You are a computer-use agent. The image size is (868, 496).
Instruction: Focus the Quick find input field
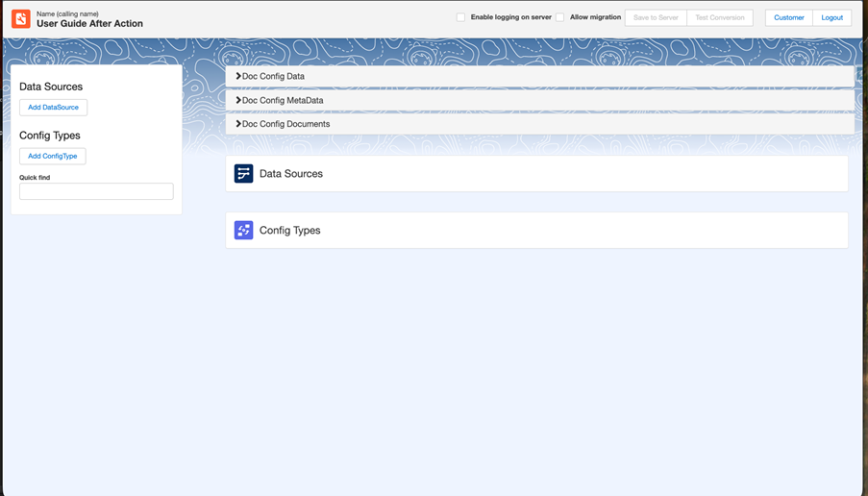[x=96, y=191]
